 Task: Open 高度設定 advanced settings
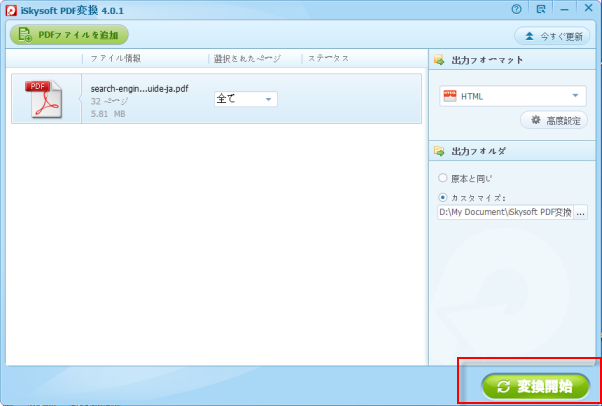pyautogui.click(x=554, y=121)
